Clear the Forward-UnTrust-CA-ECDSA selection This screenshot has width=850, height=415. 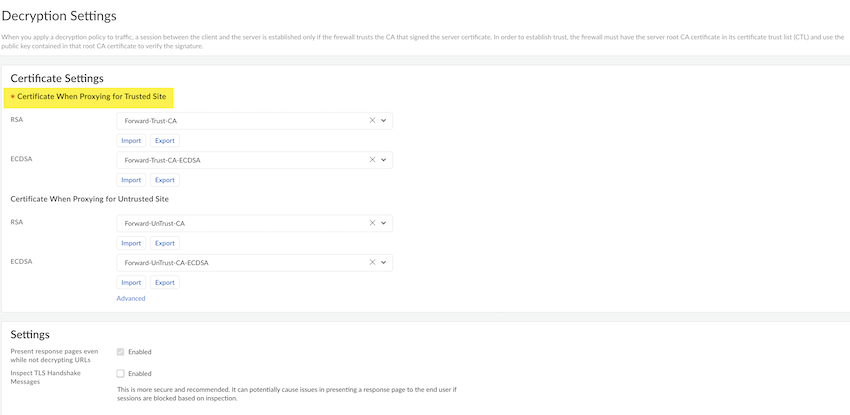pos(372,263)
